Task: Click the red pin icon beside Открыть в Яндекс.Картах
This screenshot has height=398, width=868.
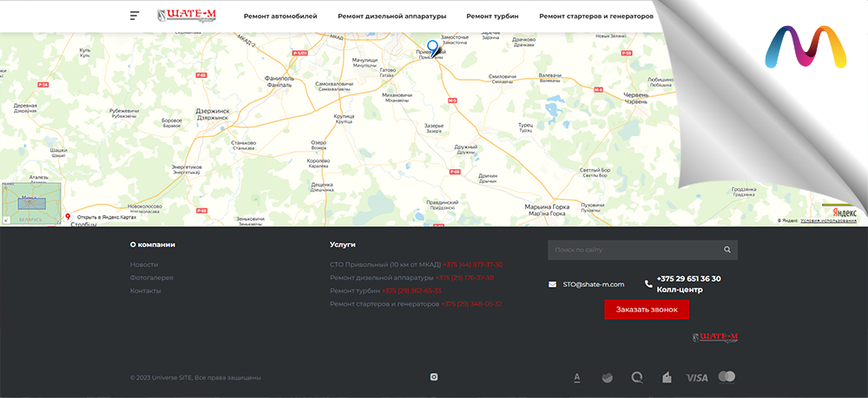Action: [68, 217]
